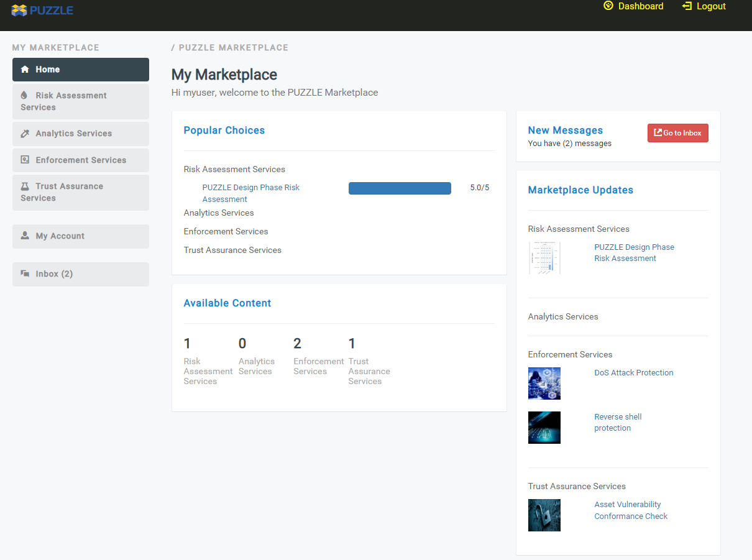Image resolution: width=752 pixels, height=560 pixels.
Task: Click 'Risk Assessment Services' section in Marketplace Updates
Action: pyautogui.click(x=579, y=229)
